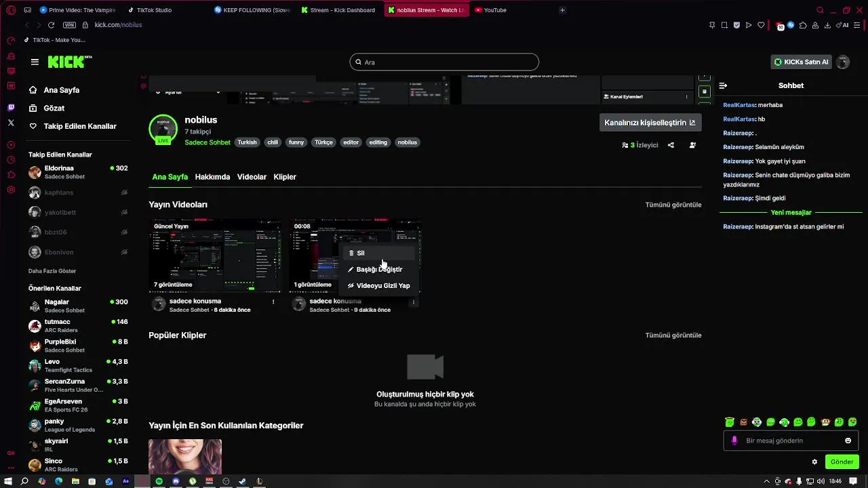868x488 pixels.
Task: Send message with Gönder button
Action: 842,462
